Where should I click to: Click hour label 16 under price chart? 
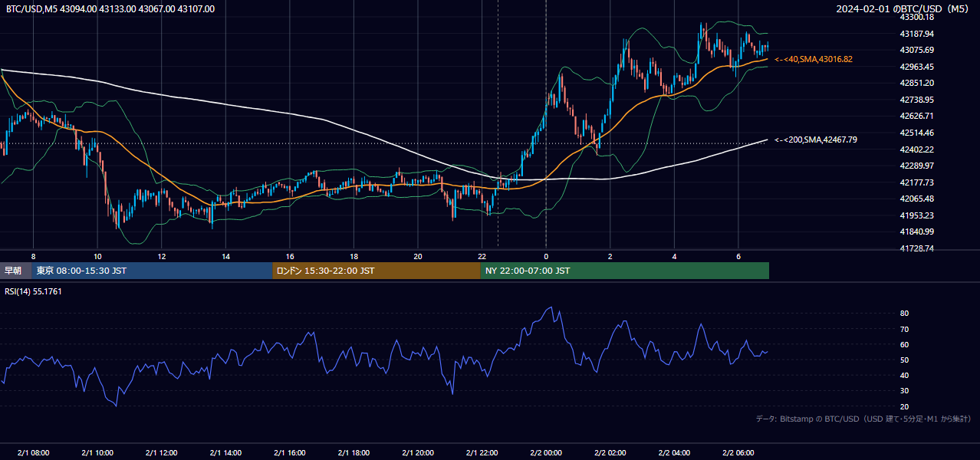[290, 256]
